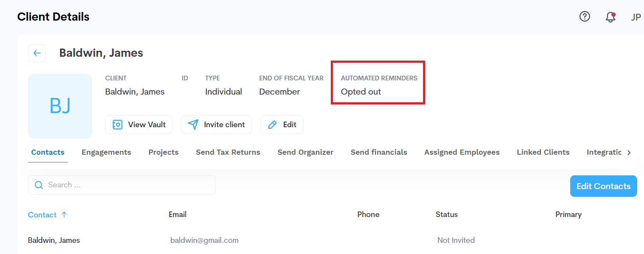Click the paper plane Invite client icon

[x=193, y=125]
